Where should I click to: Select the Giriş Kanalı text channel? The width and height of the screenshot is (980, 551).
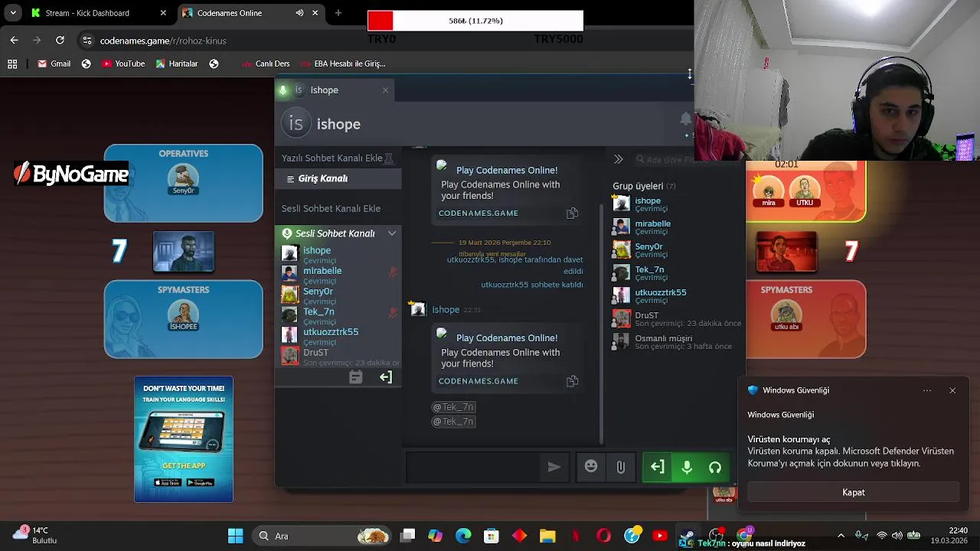[x=338, y=178]
